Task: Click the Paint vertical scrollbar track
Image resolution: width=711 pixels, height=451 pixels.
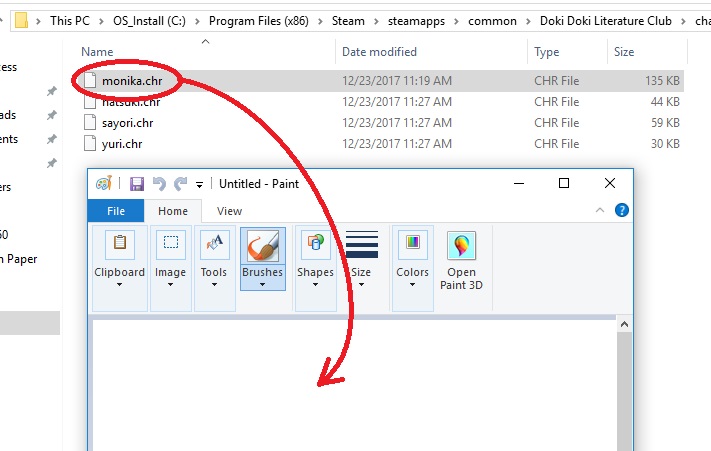Action: pos(624,392)
